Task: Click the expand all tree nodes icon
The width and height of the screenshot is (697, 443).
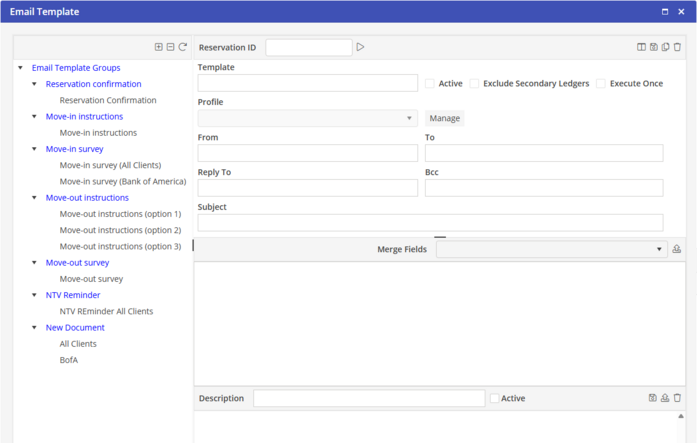Action: 158,47
